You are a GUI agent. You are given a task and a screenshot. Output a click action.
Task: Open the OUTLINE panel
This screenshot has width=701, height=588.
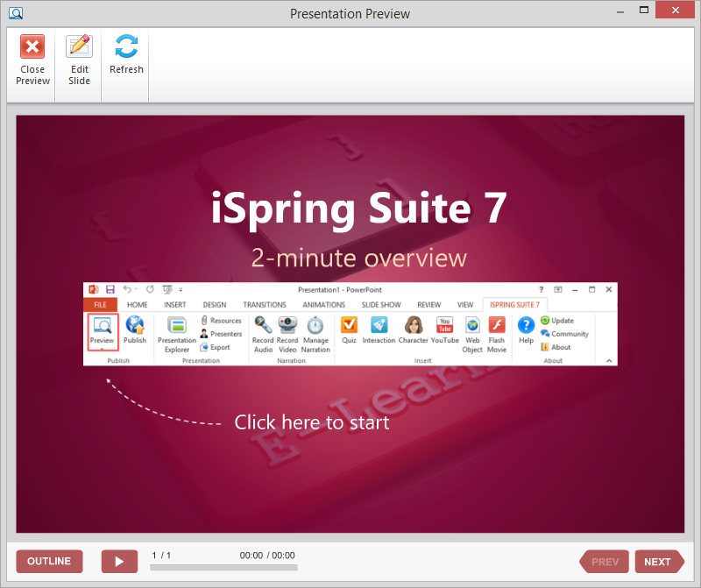coord(49,562)
